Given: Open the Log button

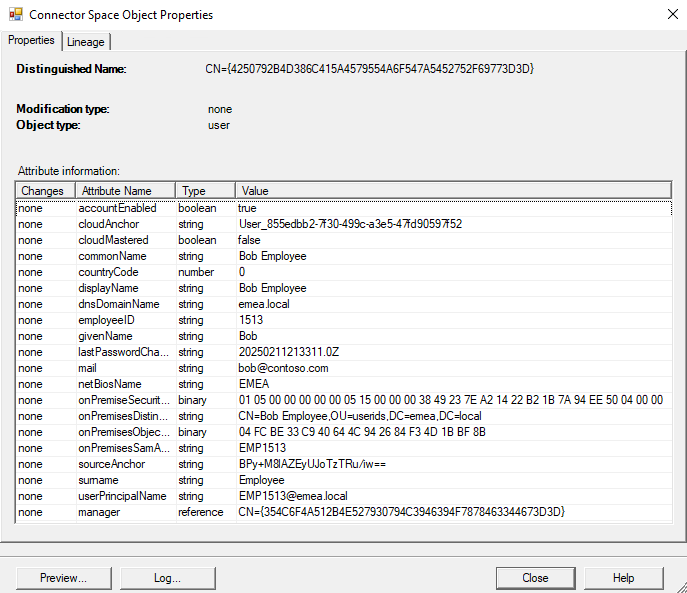Looking at the screenshot, I should (167, 578).
